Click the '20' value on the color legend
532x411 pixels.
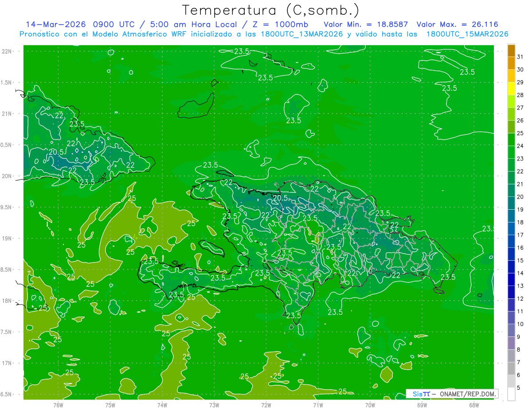pyautogui.click(x=520, y=197)
